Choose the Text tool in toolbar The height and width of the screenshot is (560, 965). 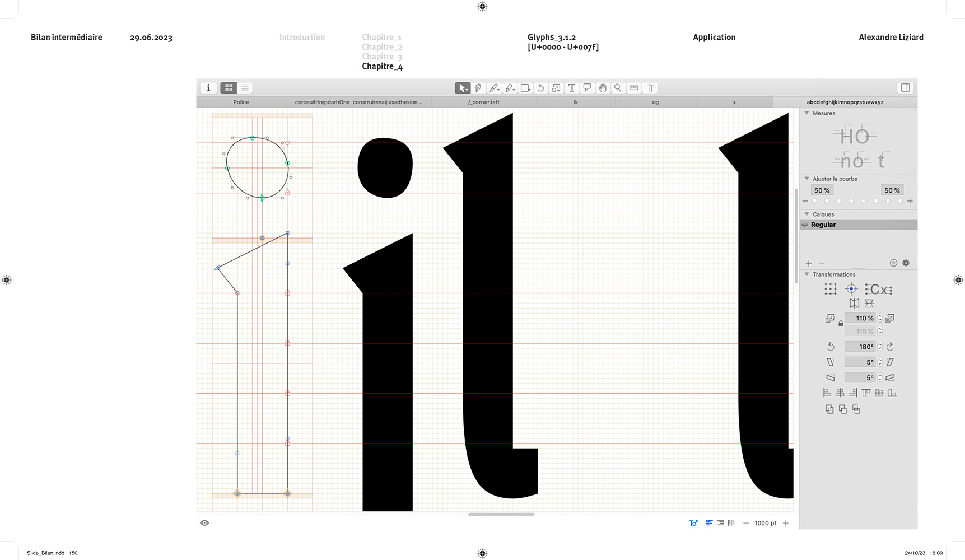coord(571,88)
